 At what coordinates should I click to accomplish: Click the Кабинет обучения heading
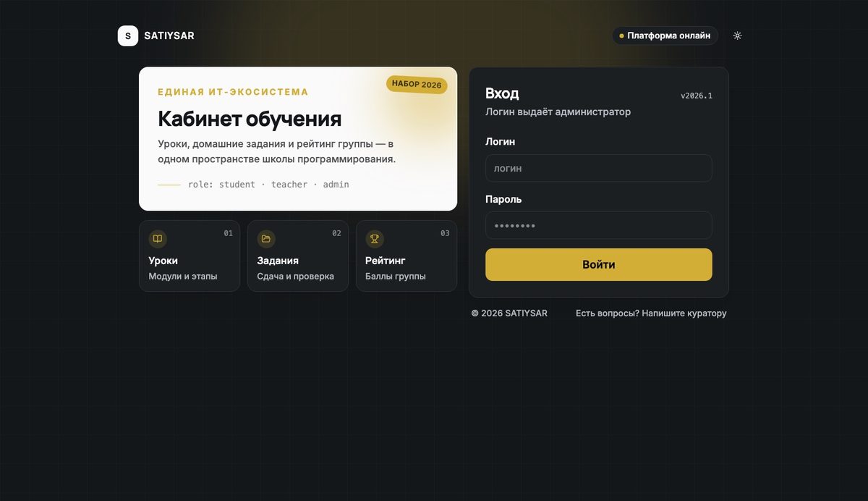tap(250, 119)
